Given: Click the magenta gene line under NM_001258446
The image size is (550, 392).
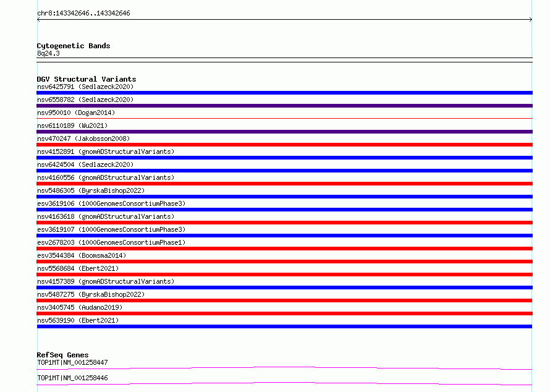Looking at the screenshot, I should (284, 383).
